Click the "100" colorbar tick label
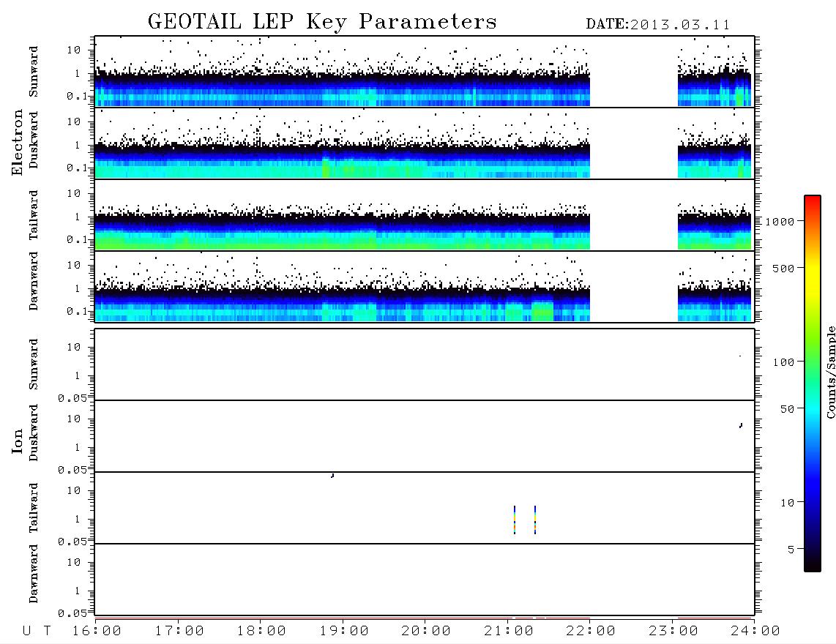The width and height of the screenshot is (836, 644). point(783,362)
